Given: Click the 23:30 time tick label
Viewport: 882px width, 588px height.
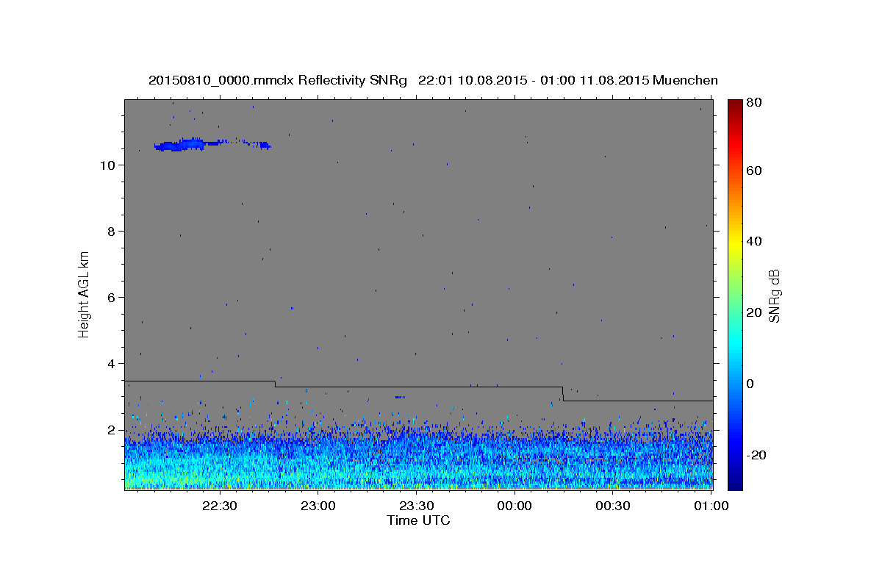Looking at the screenshot, I should 416,506.
